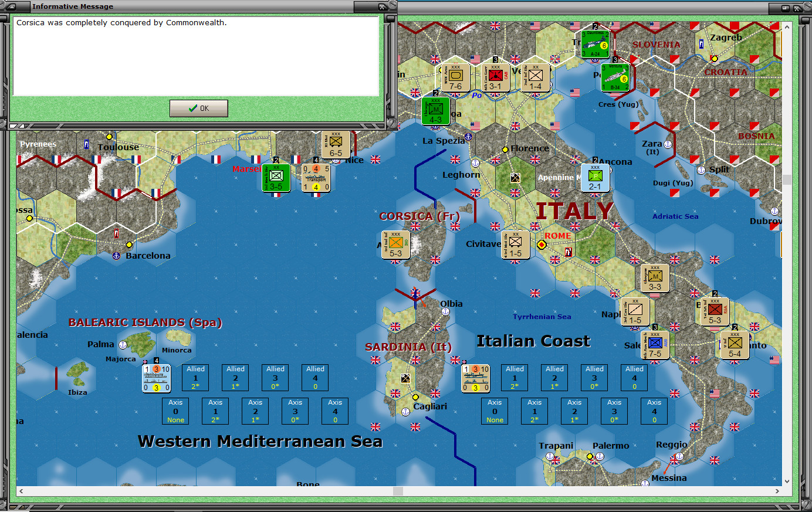Click the 'Corsica was completely conquered' message text
Image resolution: width=812 pixels, height=512 pixels.
[121, 23]
